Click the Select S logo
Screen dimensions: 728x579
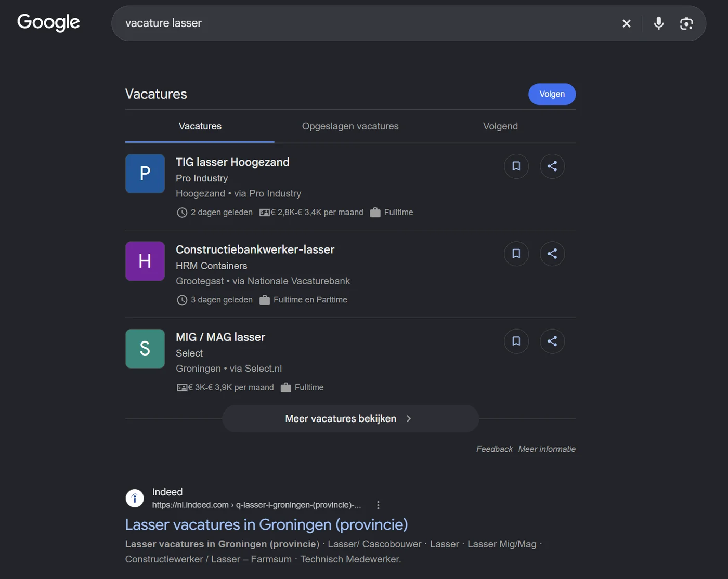click(145, 349)
